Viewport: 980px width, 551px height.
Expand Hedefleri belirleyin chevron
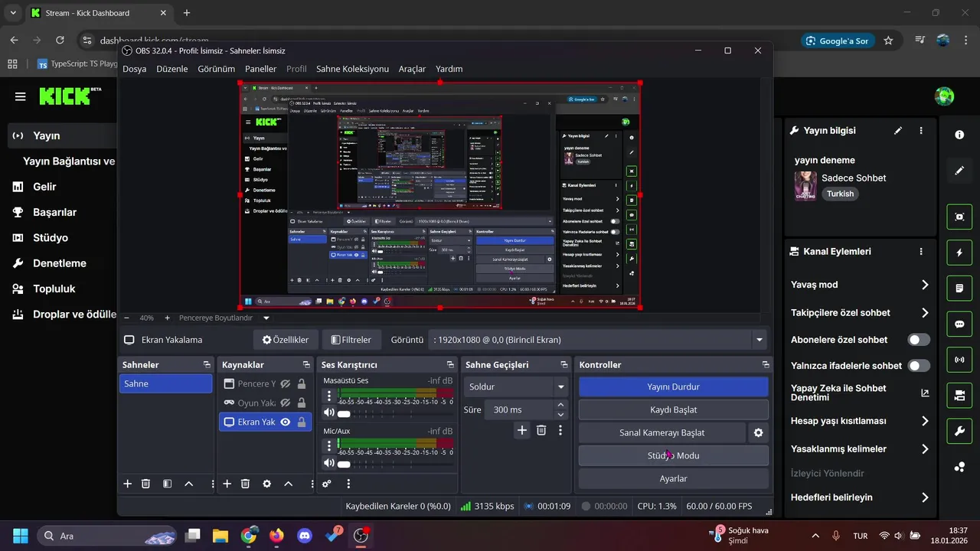click(925, 497)
